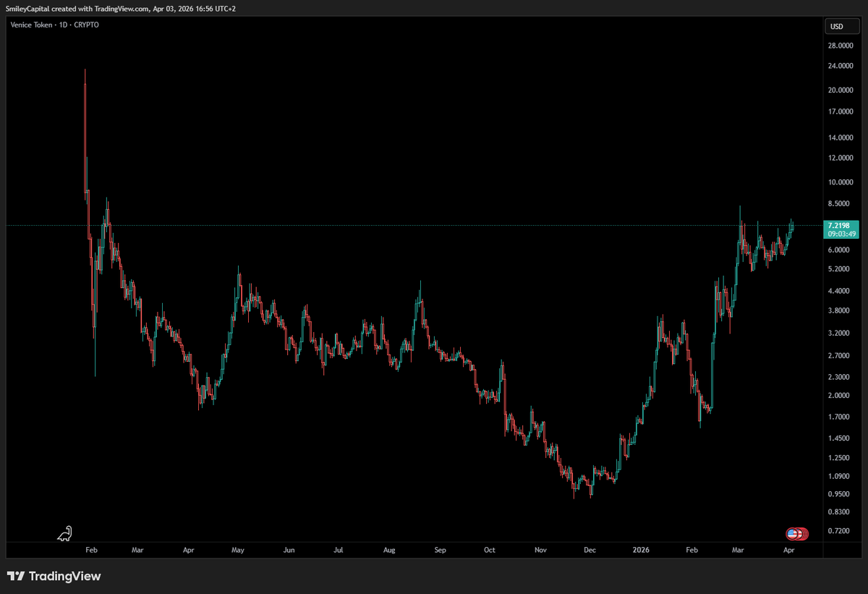Viewport: 868px width, 594px height.
Task: Click the May label on time axis
Action: 238,550
